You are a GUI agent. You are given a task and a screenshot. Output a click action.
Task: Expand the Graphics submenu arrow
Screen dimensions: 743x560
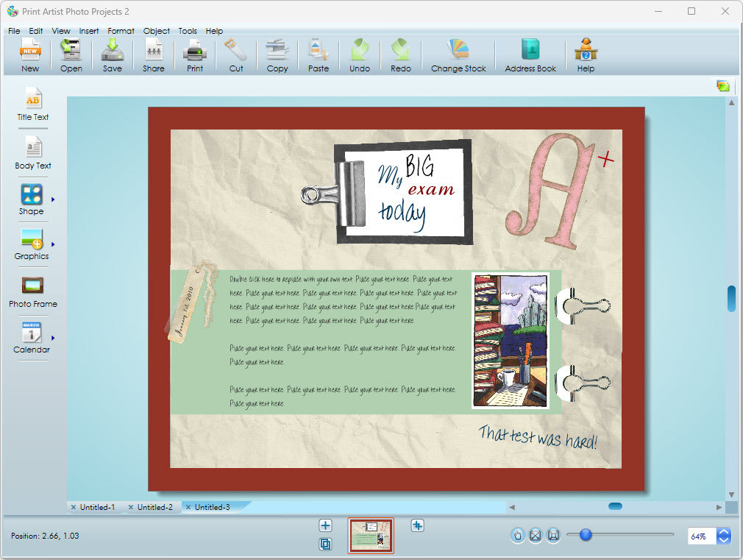tap(53, 244)
